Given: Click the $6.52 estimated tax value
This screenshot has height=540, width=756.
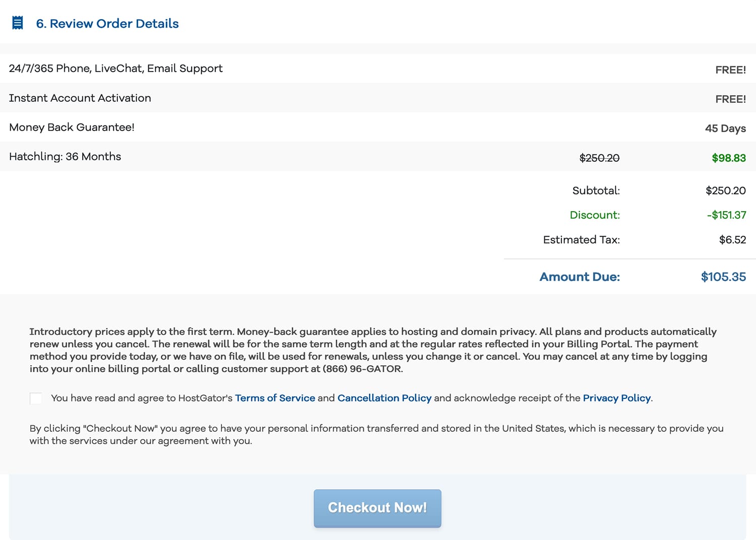Looking at the screenshot, I should (x=732, y=240).
